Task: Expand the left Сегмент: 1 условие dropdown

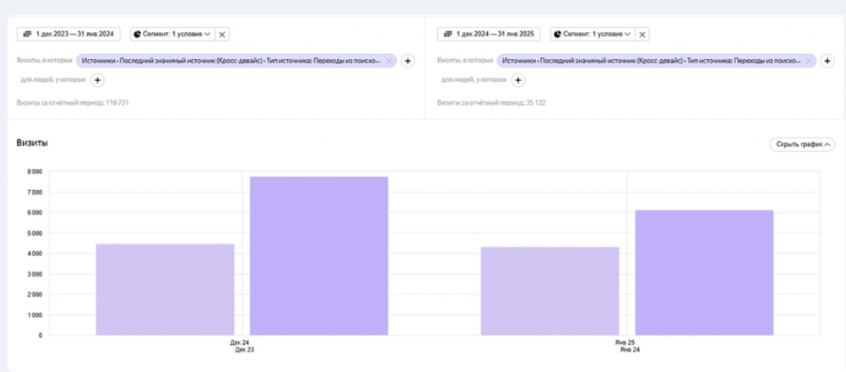Action: coord(172,34)
